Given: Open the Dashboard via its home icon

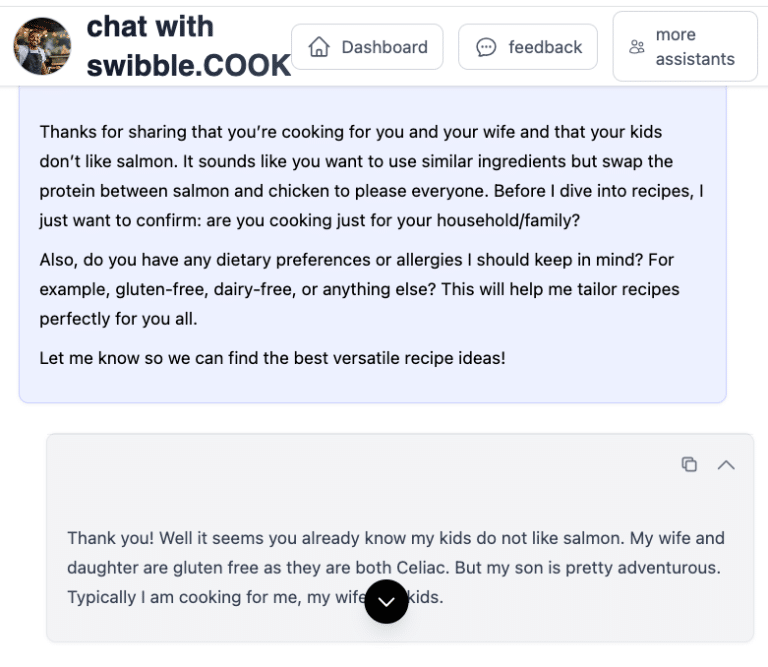Looking at the screenshot, I should (320, 47).
